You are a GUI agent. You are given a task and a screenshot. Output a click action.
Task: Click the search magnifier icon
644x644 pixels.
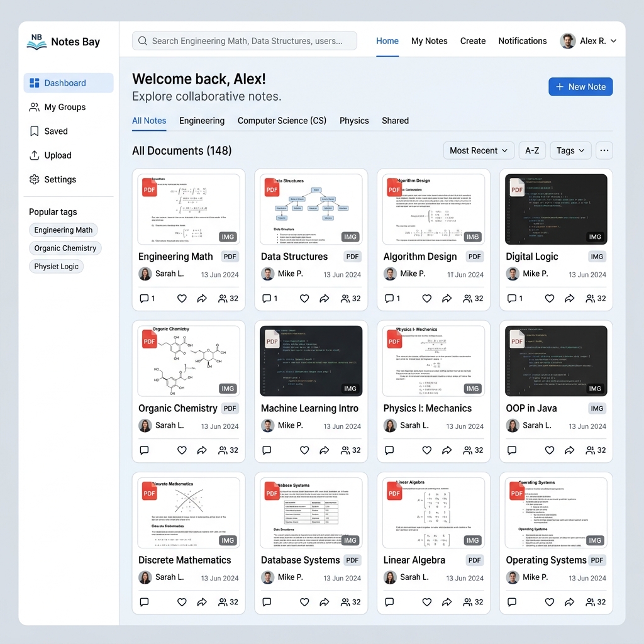[143, 41]
